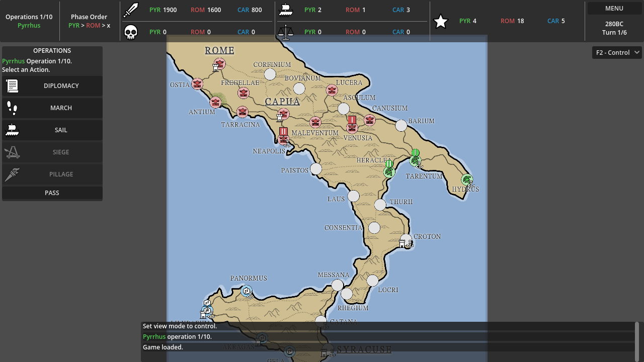Click the 'Set view mode to control.' log line
The image size is (644, 362).
point(180,326)
